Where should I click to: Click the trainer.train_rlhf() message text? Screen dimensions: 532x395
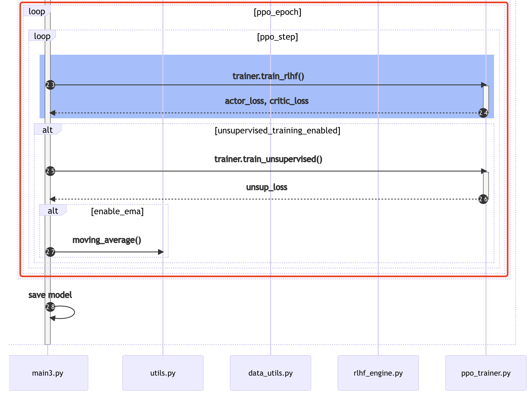[268, 76]
